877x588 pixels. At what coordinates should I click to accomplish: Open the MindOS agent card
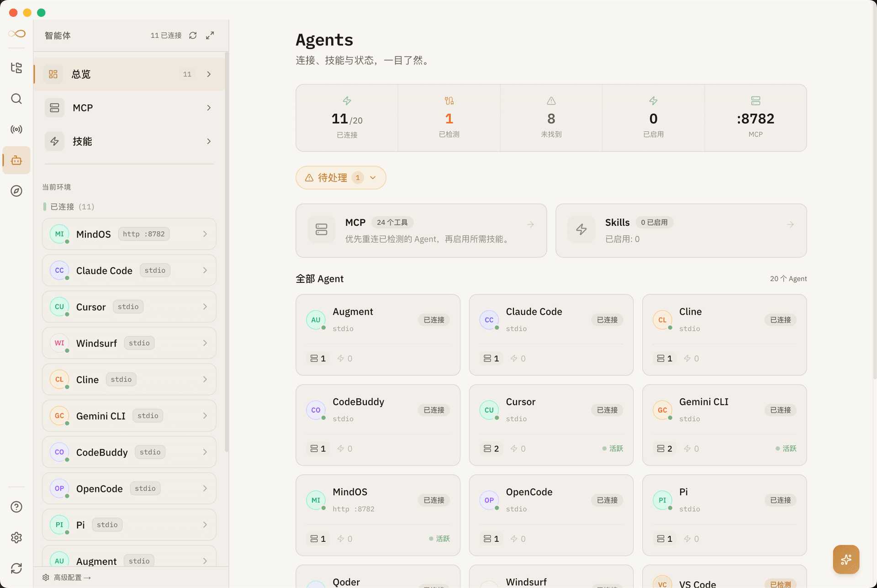[x=378, y=515]
